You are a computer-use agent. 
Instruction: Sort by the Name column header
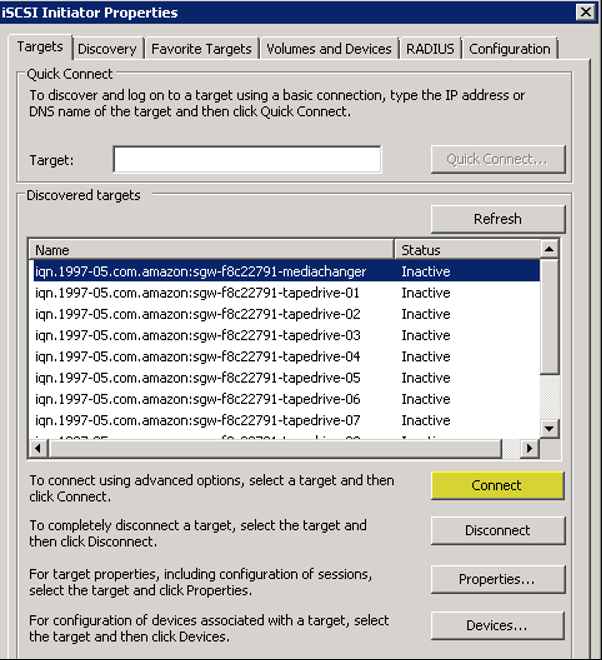212,250
